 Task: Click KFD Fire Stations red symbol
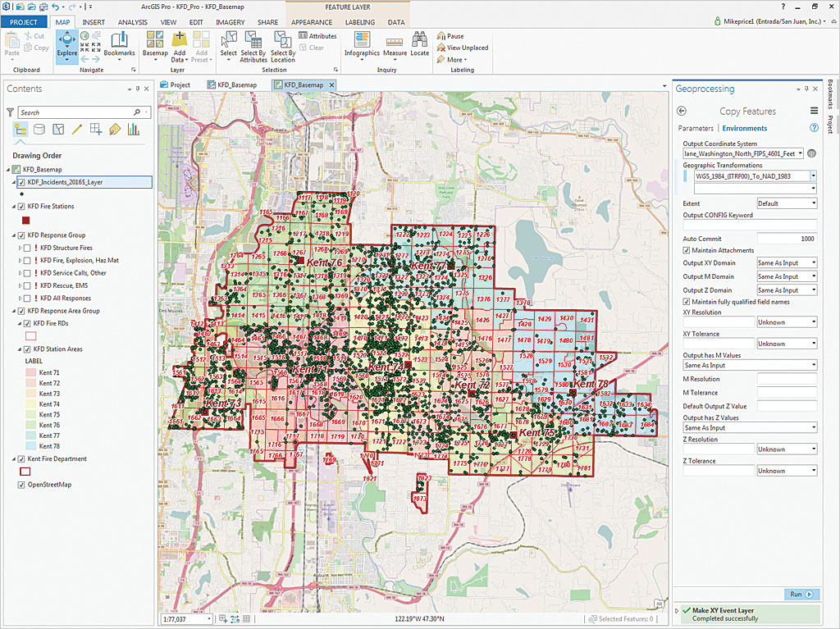pos(25,221)
